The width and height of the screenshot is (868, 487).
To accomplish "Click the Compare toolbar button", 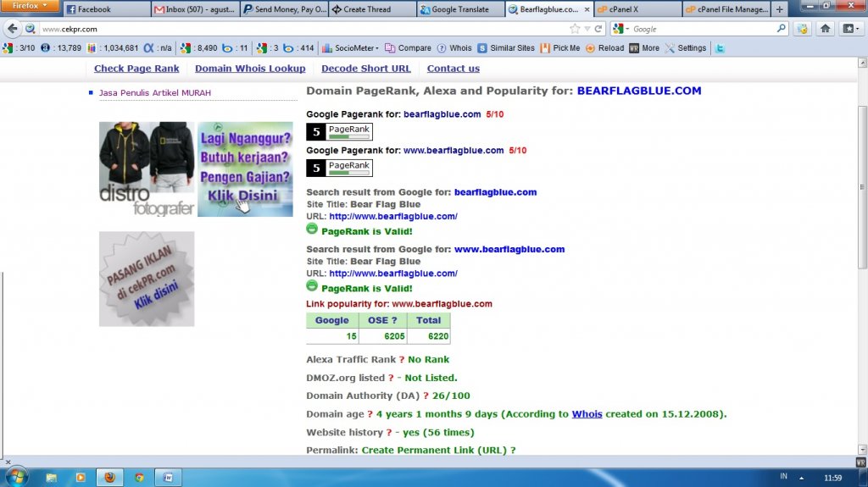I will (x=408, y=48).
